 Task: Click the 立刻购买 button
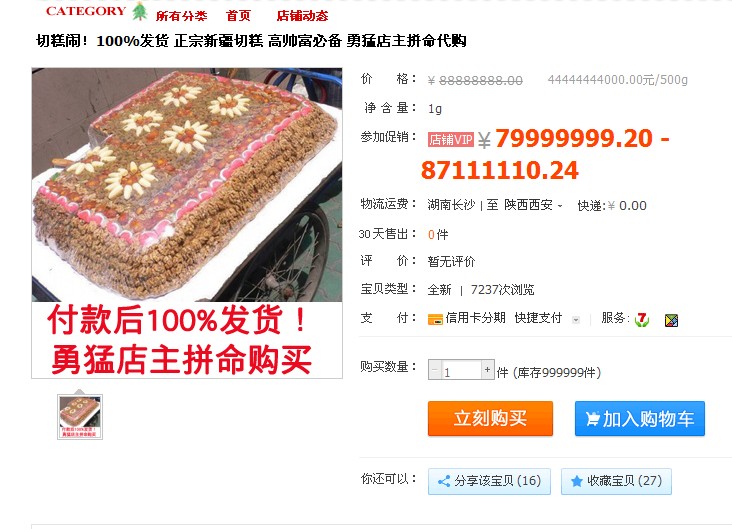pos(490,418)
